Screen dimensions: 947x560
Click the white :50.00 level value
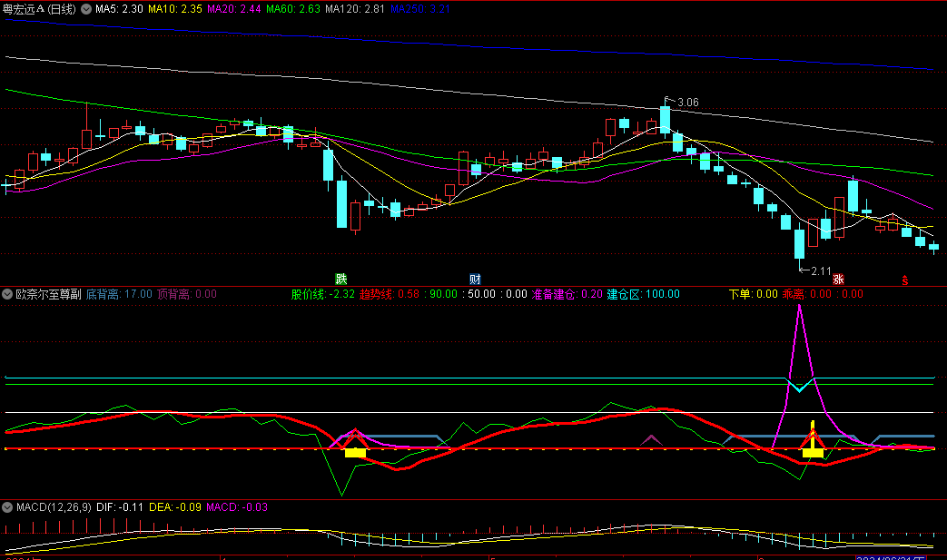(478, 294)
